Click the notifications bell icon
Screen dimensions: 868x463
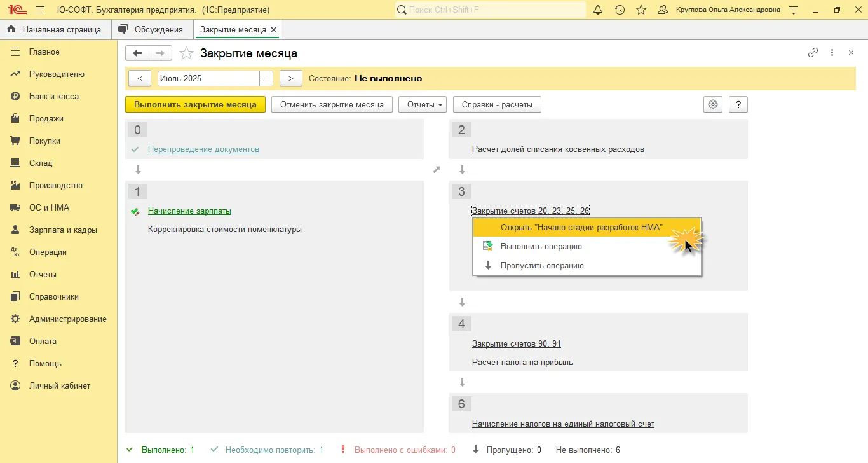point(598,10)
